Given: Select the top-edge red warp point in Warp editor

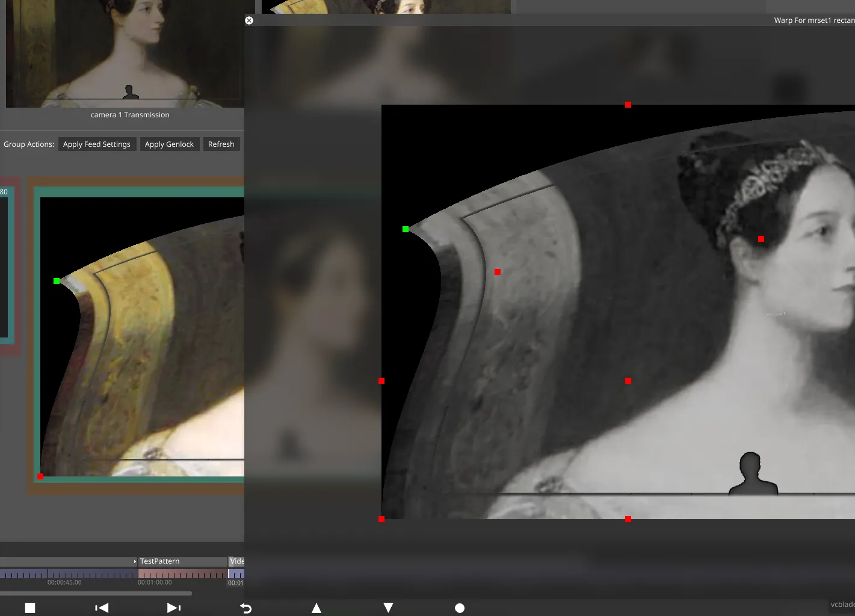Looking at the screenshot, I should [x=628, y=105].
